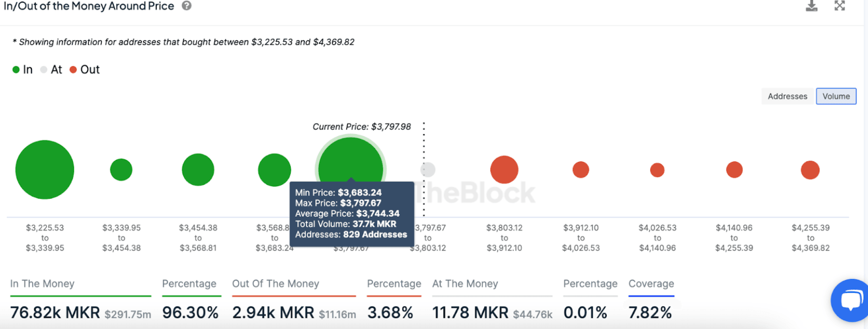Switch to the Addresses view
This screenshot has width=868, height=329.
[x=787, y=96]
